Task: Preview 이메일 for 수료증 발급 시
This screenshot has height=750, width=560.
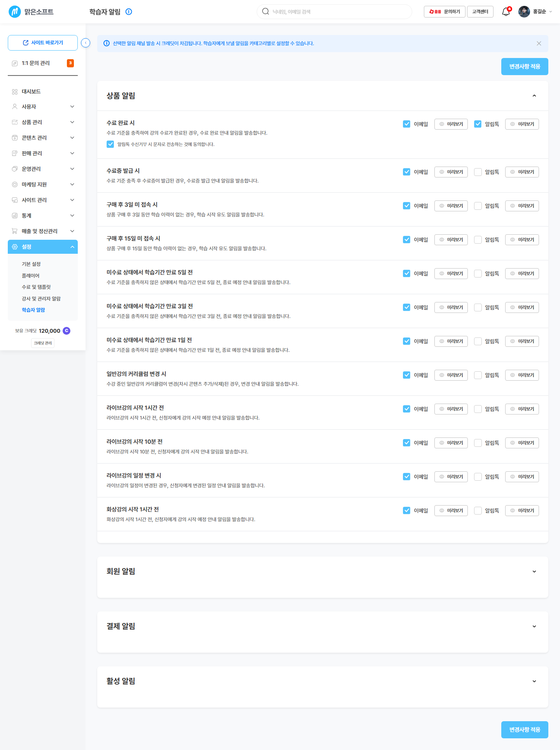Action: click(451, 172)
